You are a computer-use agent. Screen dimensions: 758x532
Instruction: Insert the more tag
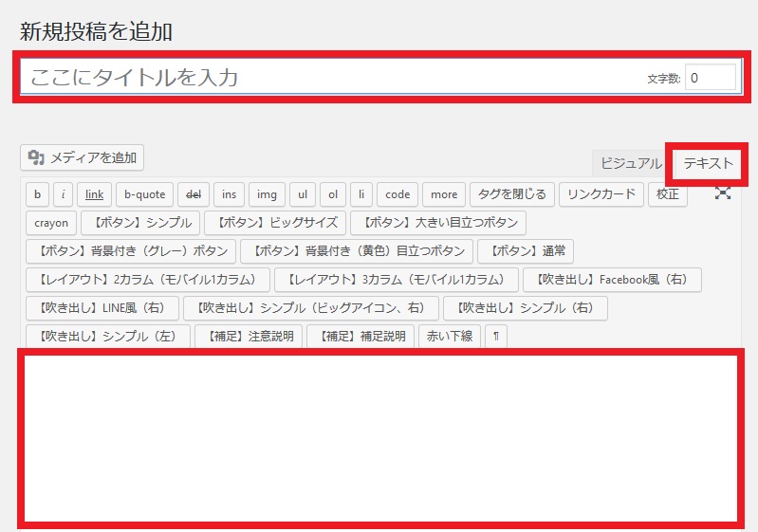444,194
